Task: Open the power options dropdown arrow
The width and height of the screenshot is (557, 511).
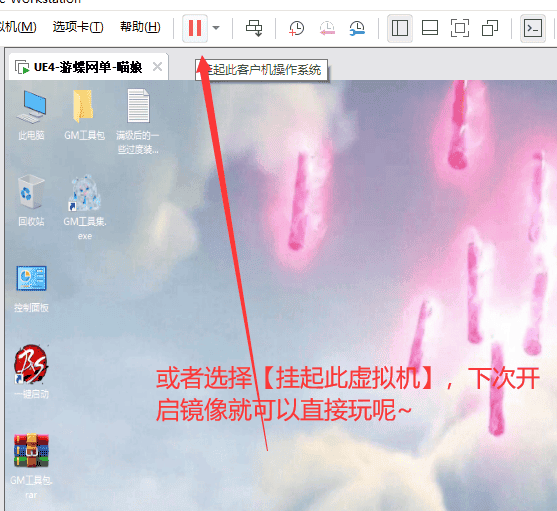Action: 216,28
